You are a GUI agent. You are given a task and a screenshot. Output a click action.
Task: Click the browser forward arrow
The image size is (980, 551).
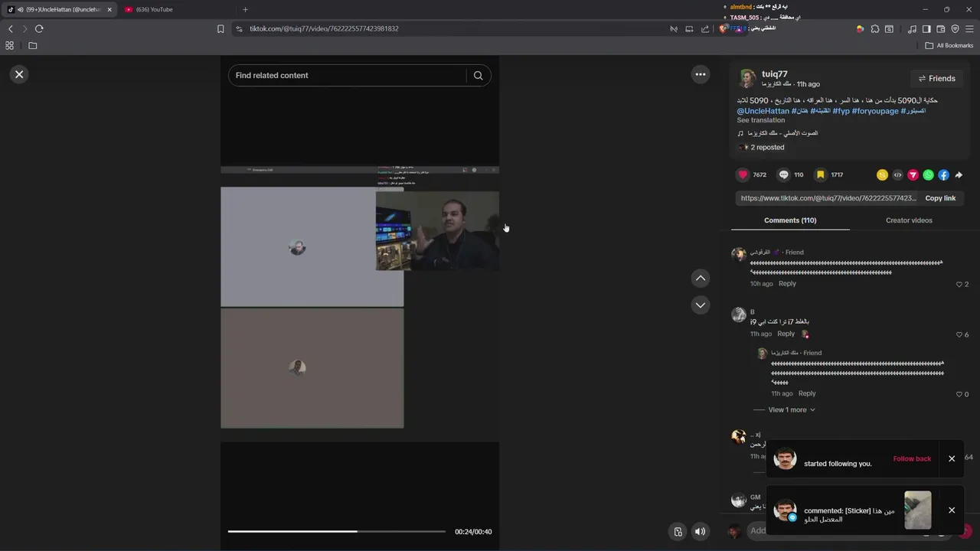pyautogui.click(x=24, y=28)
